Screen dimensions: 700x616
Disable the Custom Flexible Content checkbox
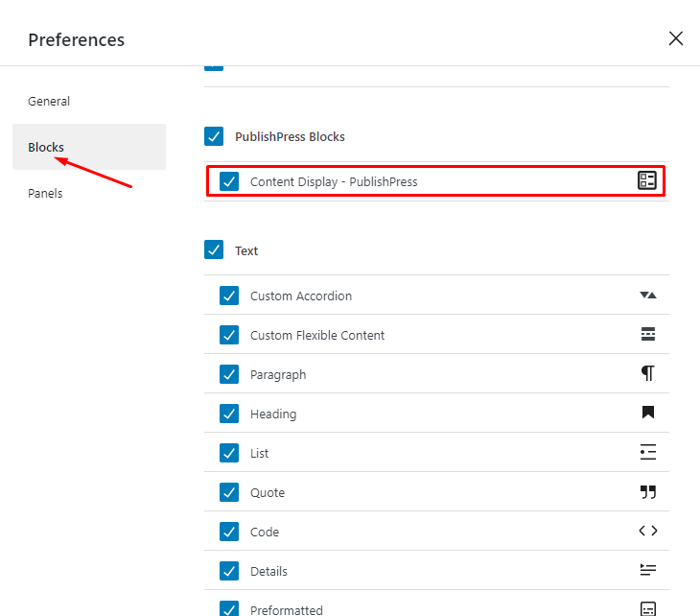click(x=229, y=335)
